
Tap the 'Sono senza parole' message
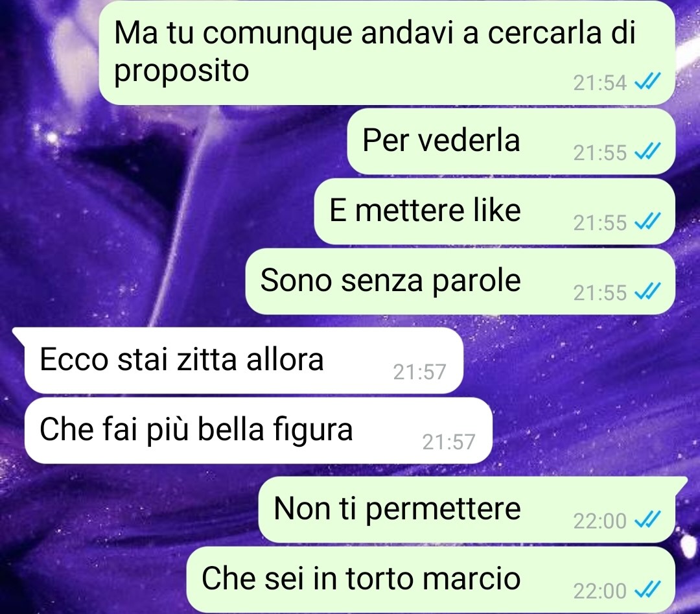pyautogui.click(x=460, y=281)
